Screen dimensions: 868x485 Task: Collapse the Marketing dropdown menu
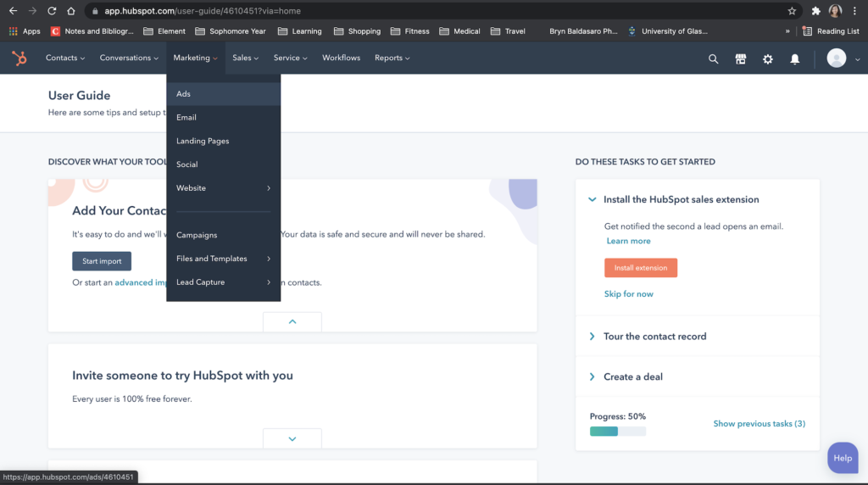tap(196, 58)
